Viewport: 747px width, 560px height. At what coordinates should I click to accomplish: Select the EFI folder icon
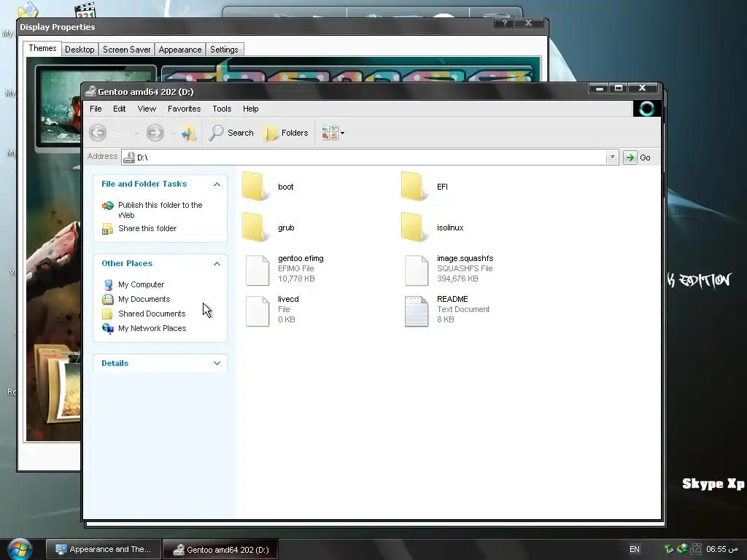(413, 186)
